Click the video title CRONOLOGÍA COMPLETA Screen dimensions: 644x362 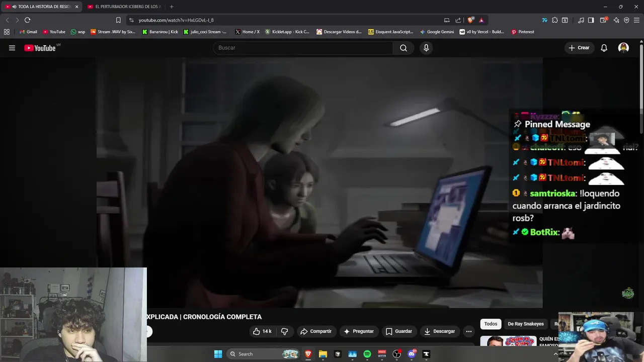click(x=204, y=317)
